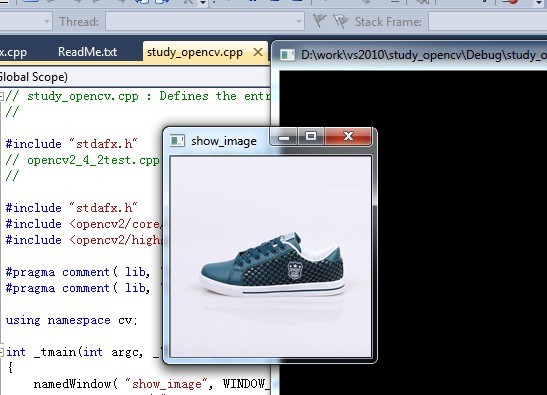Click the multiple-flags icon before Stack Frame
The image size is (547, 395).
(x=340, y=22)
